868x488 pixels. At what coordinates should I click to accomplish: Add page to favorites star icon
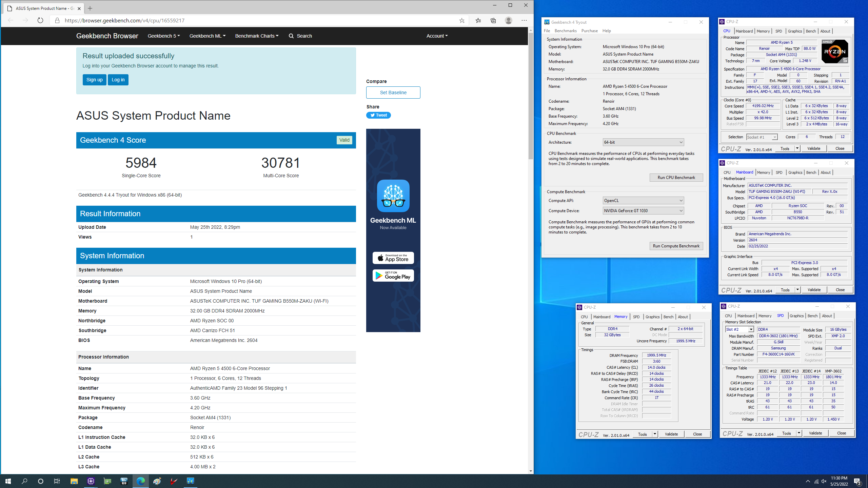[462, 20]
